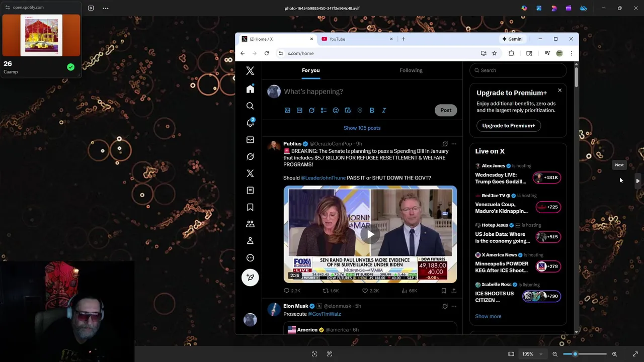View analytics 66K on Publius post
The height and width of the screenshot is (362, 644).
(x=410, y=291)
